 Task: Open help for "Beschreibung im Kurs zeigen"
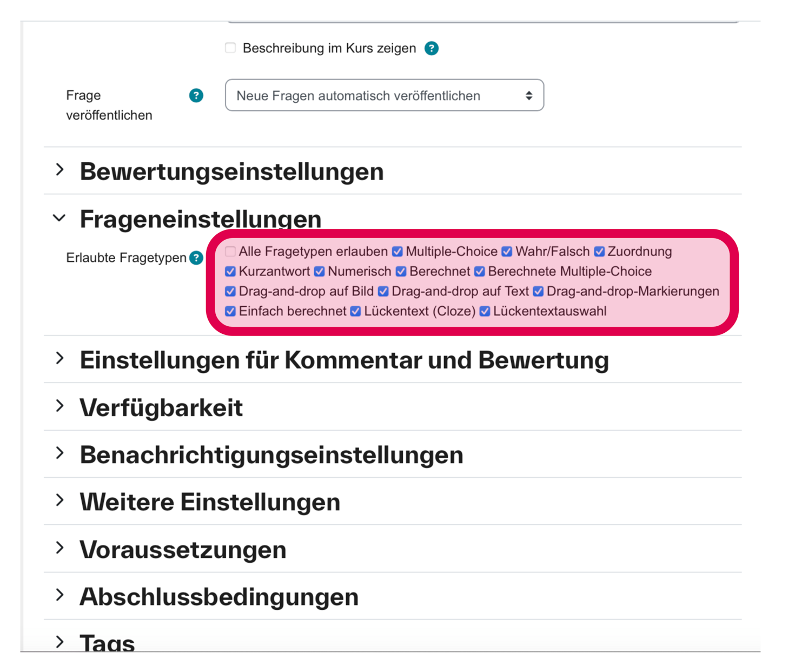[x=432, y=48]
